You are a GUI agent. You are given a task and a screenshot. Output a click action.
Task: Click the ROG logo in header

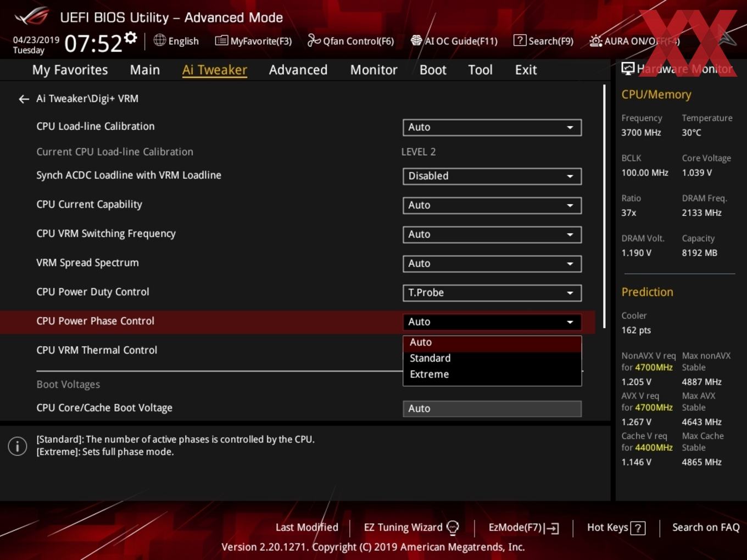[x=32, y=16]
